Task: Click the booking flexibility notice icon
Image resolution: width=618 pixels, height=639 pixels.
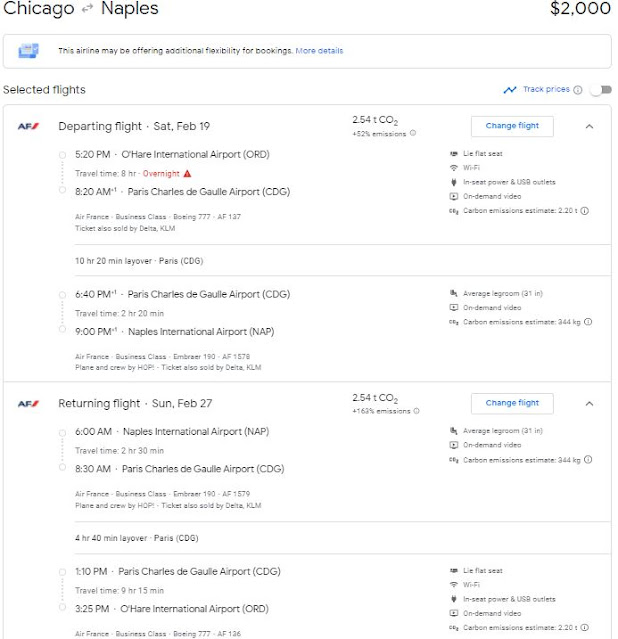Action: (x=28, y=50)
